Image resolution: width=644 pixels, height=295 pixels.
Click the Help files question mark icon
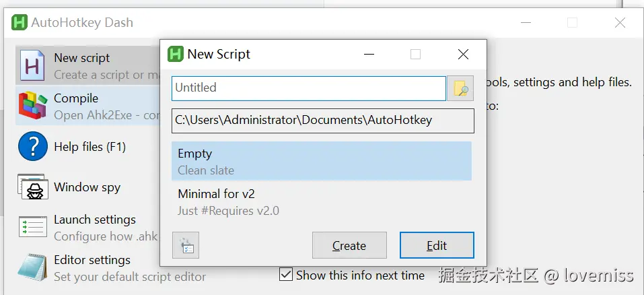click(x=32, y=146)
